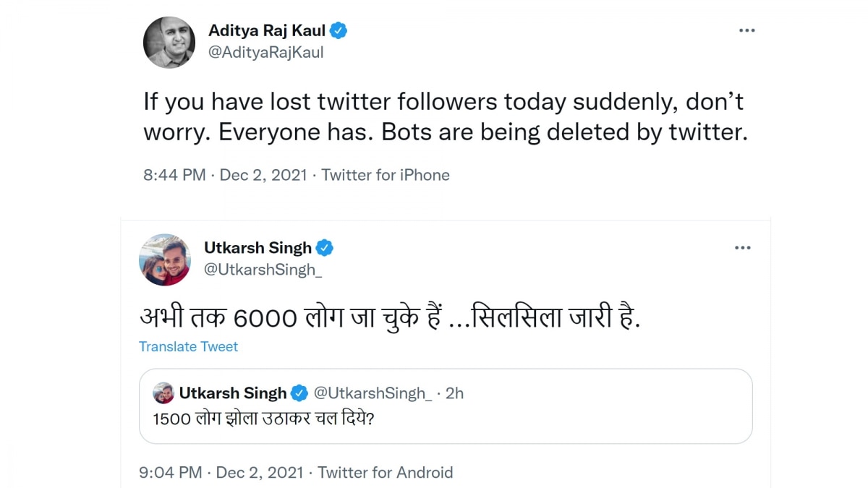Open the @UtkarshSingh_ handle link

point(263,270)
